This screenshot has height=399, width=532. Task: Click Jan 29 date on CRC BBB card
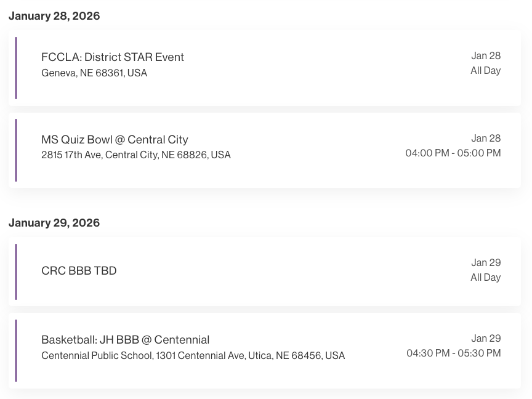click(486, 263)
